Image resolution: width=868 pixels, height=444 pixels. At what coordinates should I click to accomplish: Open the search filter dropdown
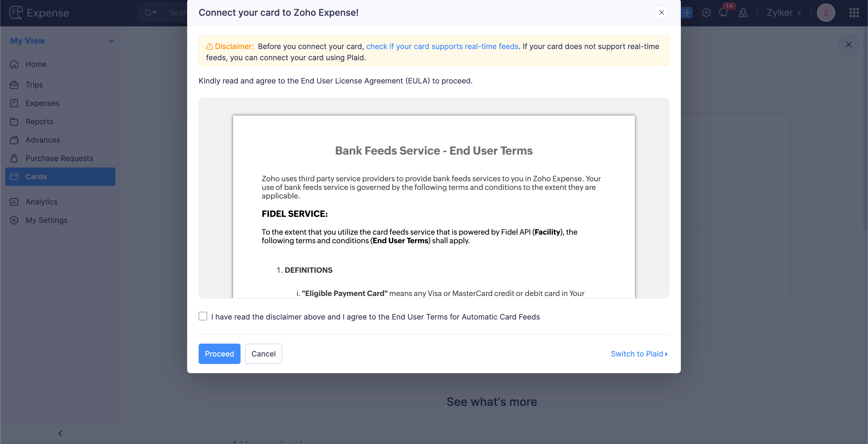coord(151,12)
